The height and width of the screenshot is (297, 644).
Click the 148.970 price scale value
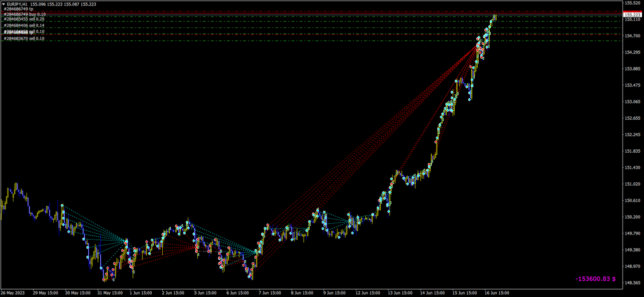[633, 267]
